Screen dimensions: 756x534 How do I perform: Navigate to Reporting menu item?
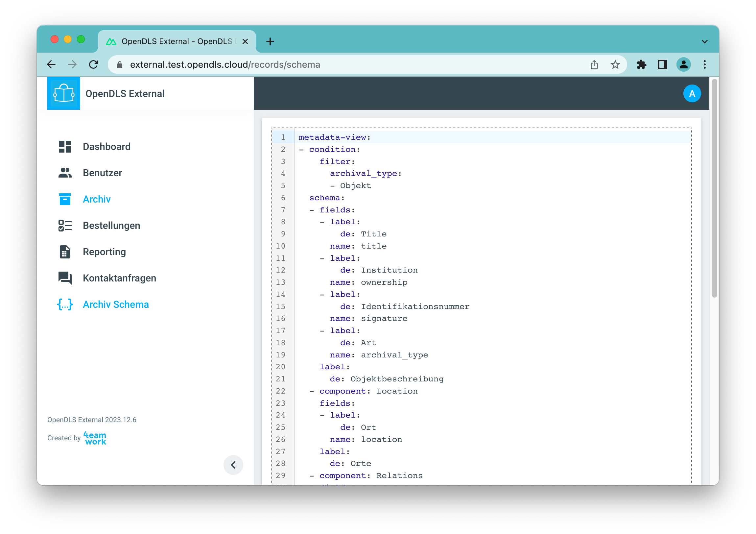click(x=104, y=252)
